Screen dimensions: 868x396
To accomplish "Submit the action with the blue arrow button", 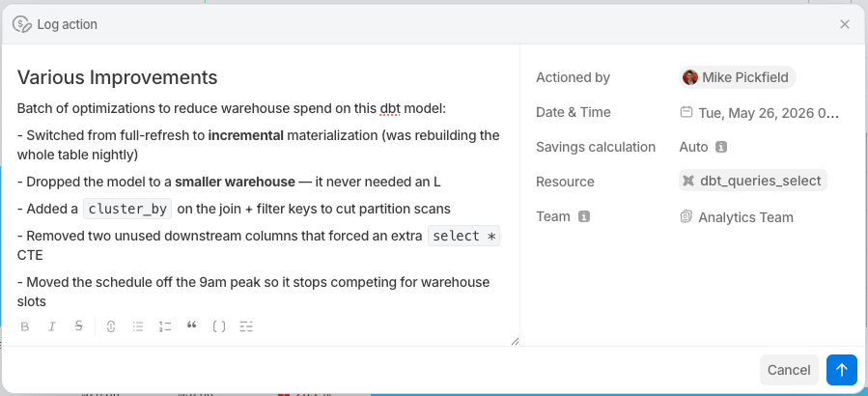I will pyautogui.click(x=841, y=370).
